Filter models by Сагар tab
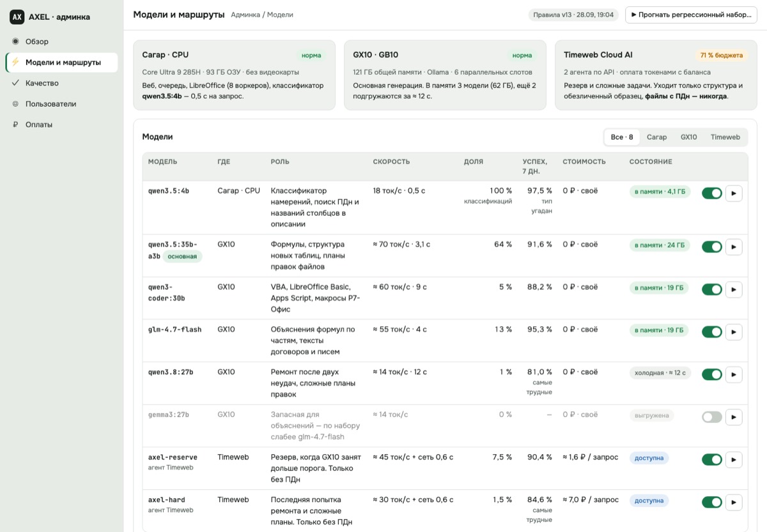 point(656,137)
